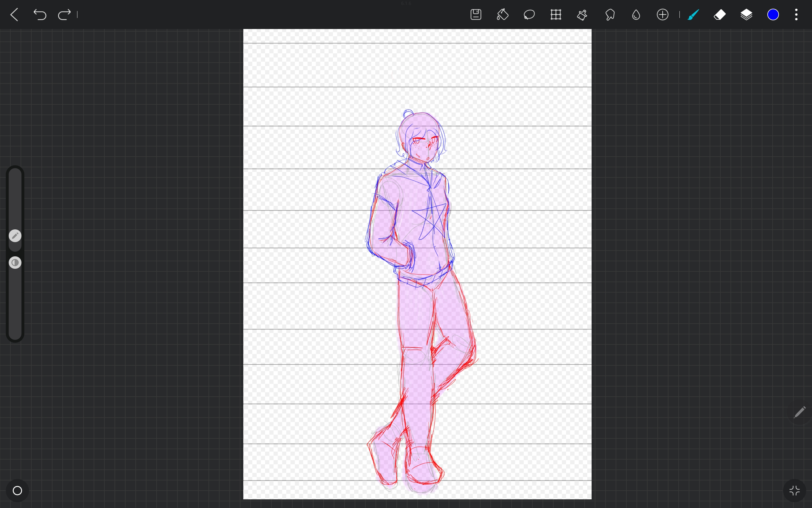Select the water drop blend tool
Screen dimensions: 812x508
tap(636, 15)
